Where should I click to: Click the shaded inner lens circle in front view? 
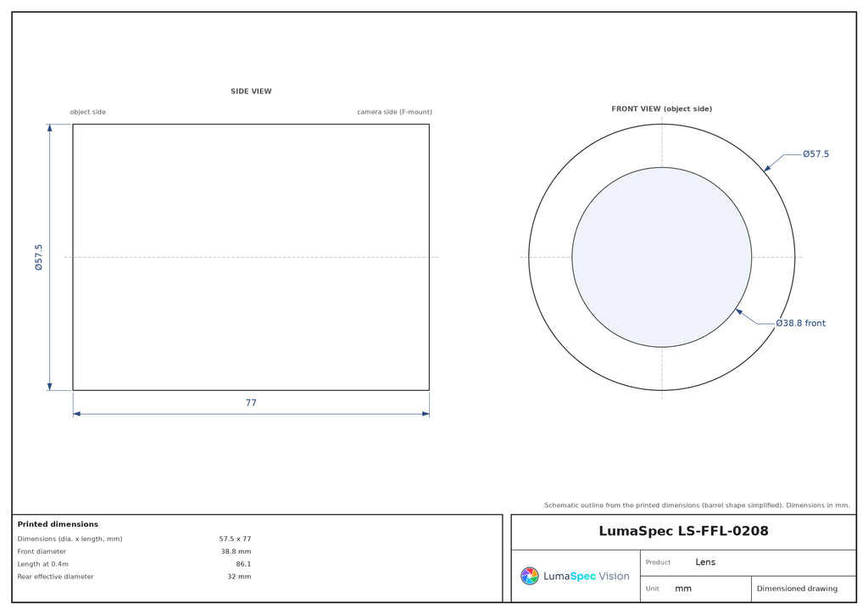point(661,258)
